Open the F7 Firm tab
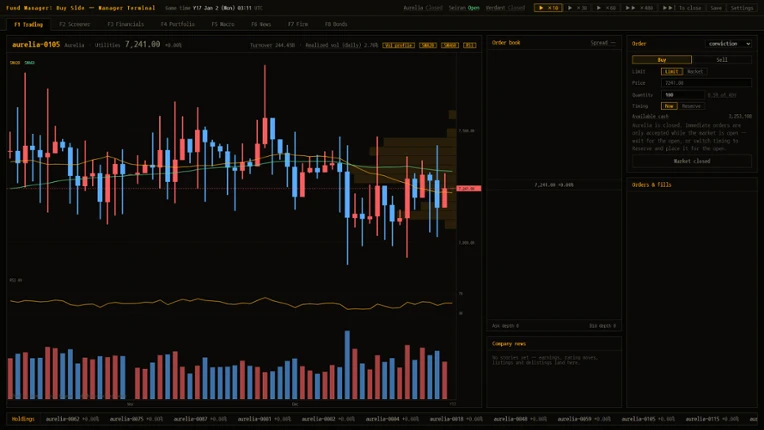 pyautogui.click(x=298, y=24)
